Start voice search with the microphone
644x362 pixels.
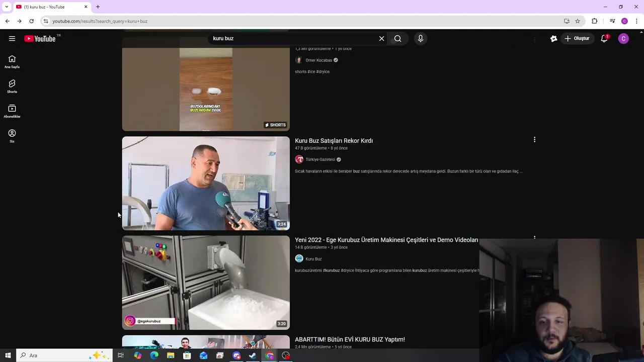click(x=421, y=39)
